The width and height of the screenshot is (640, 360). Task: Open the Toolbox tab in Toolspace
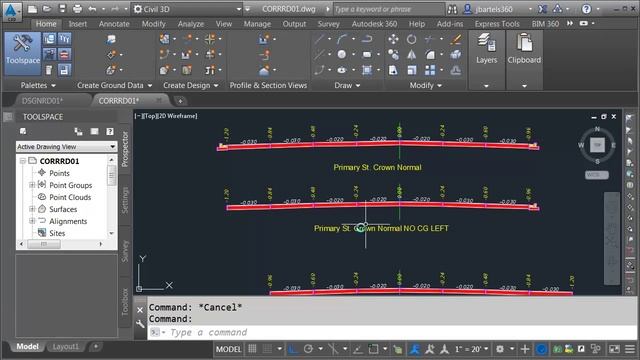point(125,302)
